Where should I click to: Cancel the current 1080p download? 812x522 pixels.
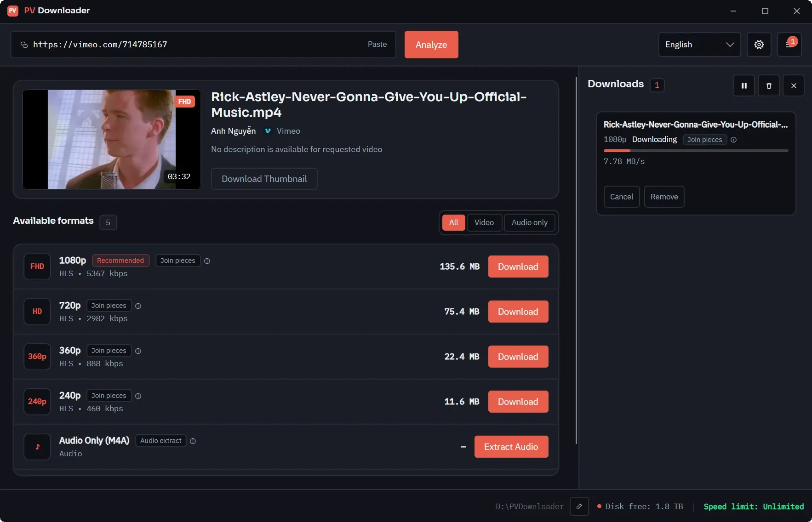coord(622,197)
